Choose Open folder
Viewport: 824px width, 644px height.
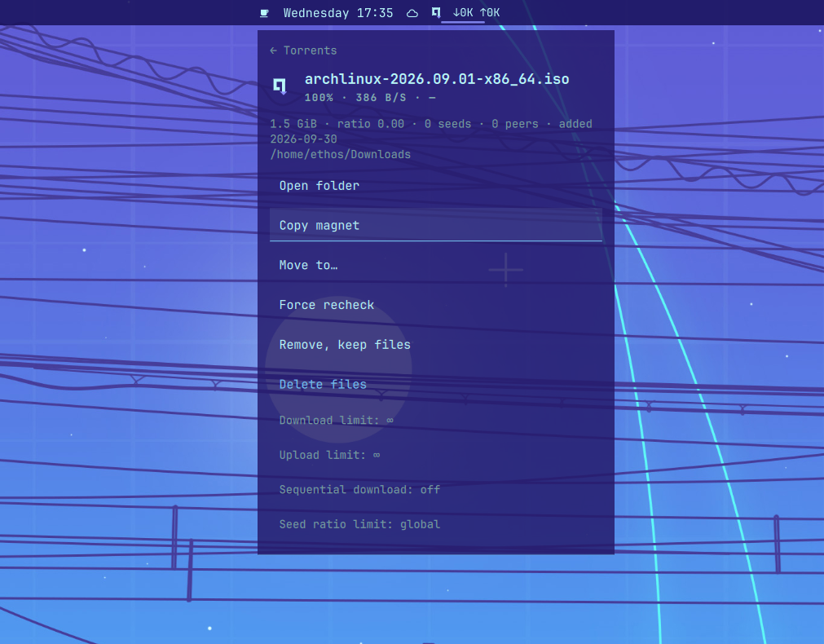pos(436,186)
